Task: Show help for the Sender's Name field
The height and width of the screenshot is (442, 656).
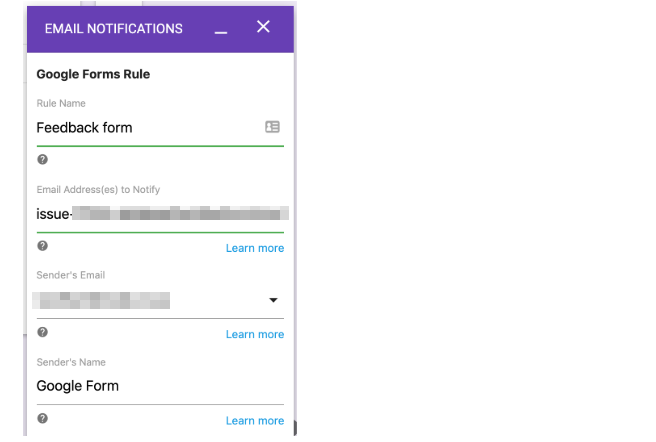Action: pyautogui.click(x=42, y=418)
